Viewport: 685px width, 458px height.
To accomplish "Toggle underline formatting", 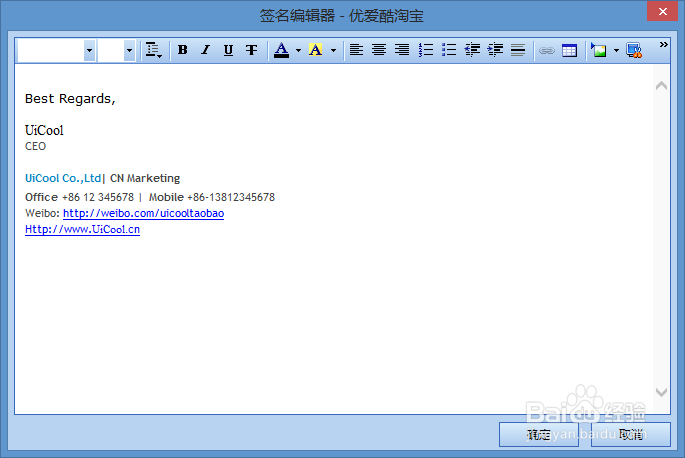I will click(x=228, y=50).
